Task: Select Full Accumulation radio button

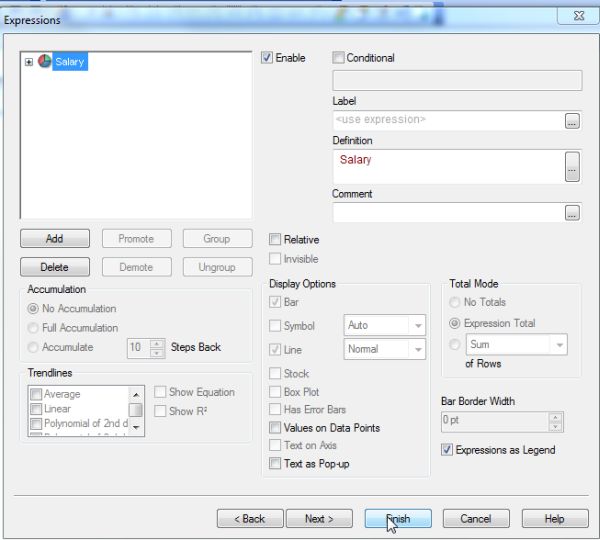Action: [x=33, y=328]
